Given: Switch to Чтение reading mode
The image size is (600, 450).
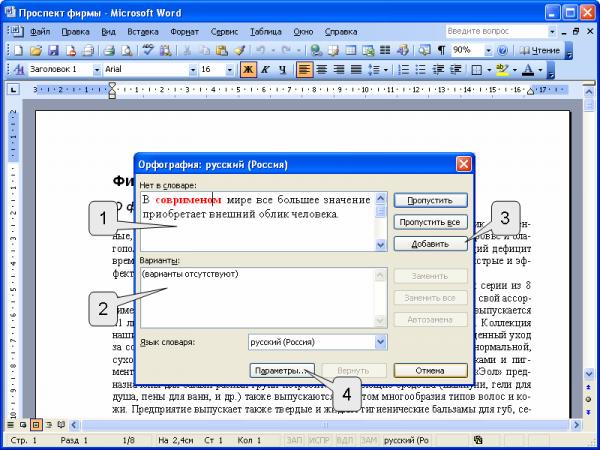Looking at the screenshot, I should 540,51.
